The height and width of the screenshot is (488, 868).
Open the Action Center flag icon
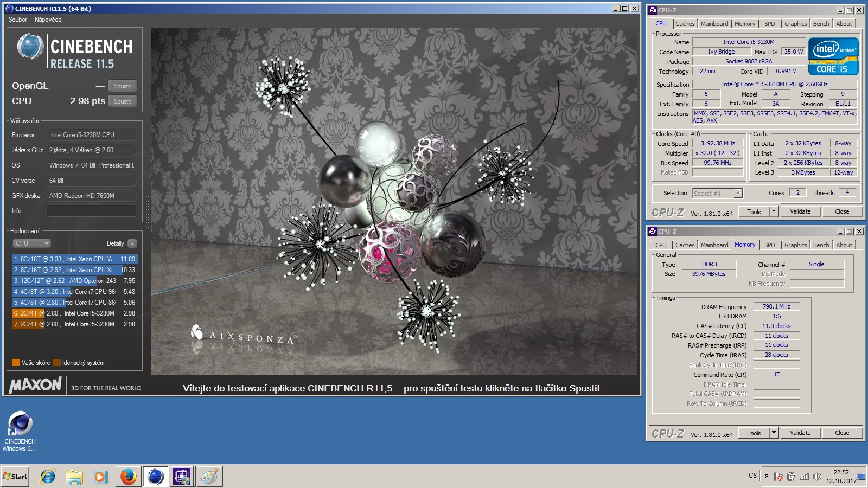778,477
